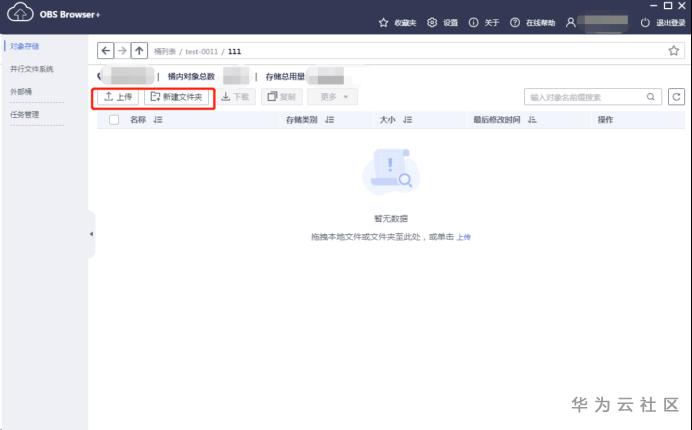Click the upload (上传) button
The image size is (692, 430).
[118, 97]
